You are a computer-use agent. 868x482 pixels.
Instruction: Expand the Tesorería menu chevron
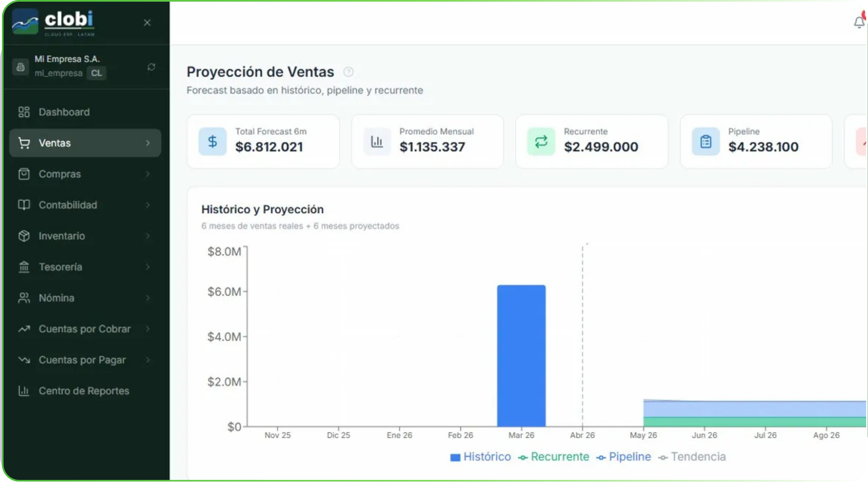(x=148, y=267)
